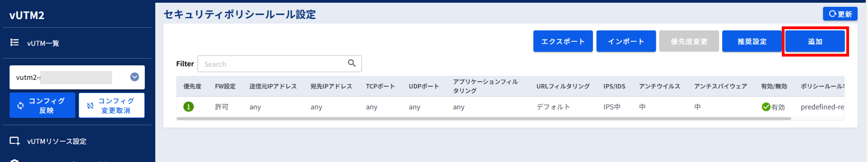Screen dimensions: 868x162
Task: Click the コンフィグ反映 sync icon
Action: coord(21,105)
